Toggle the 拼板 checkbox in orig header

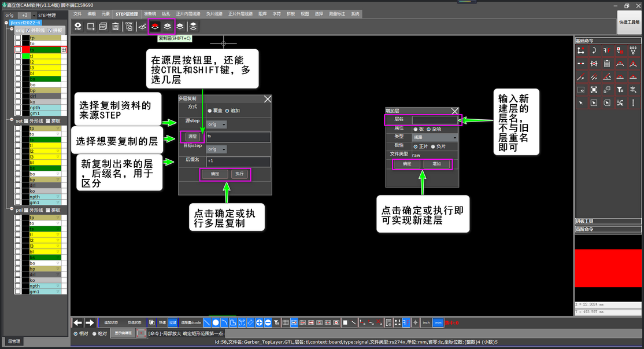click(x=50, y=31)
